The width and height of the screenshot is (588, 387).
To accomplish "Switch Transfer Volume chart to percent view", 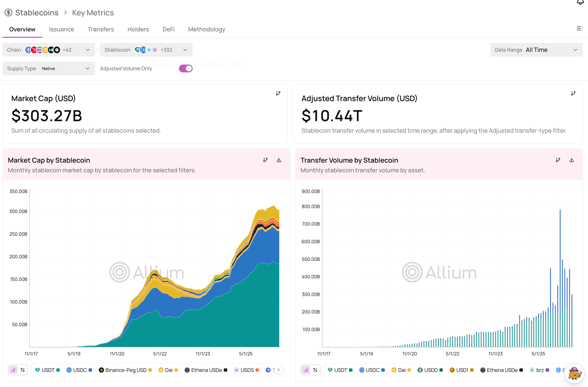I will [315, 370].
